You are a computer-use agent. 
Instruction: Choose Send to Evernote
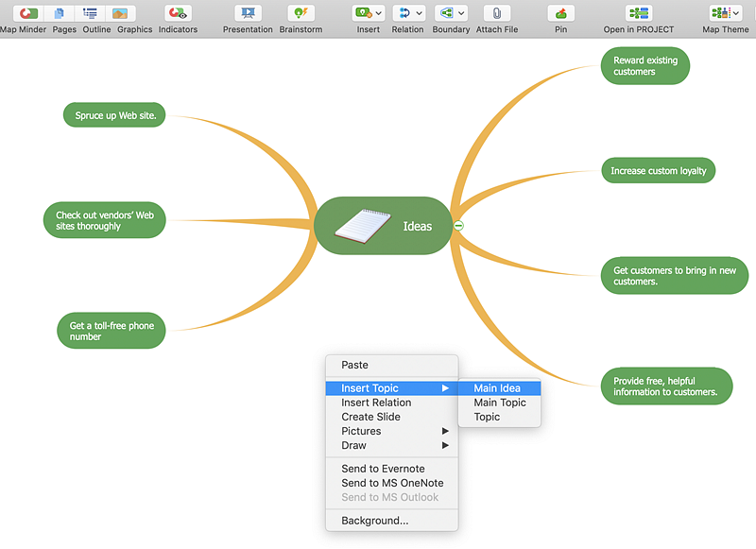tap(383, 469)
